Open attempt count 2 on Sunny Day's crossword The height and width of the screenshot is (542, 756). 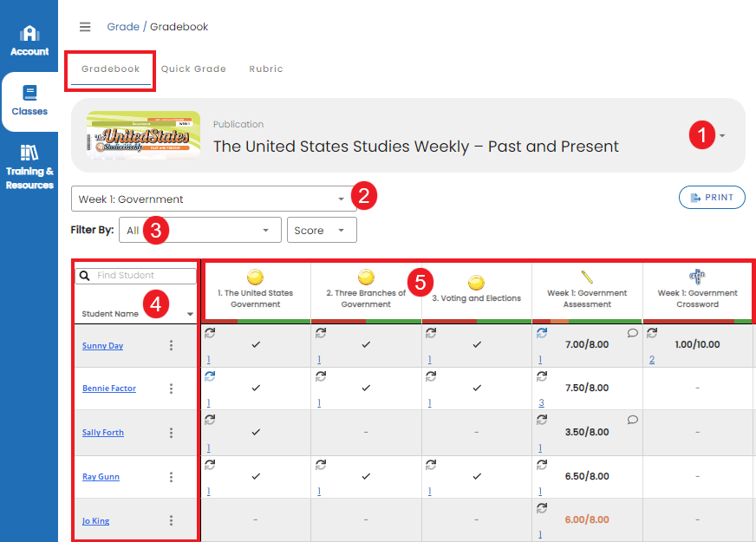pos(652,360)
